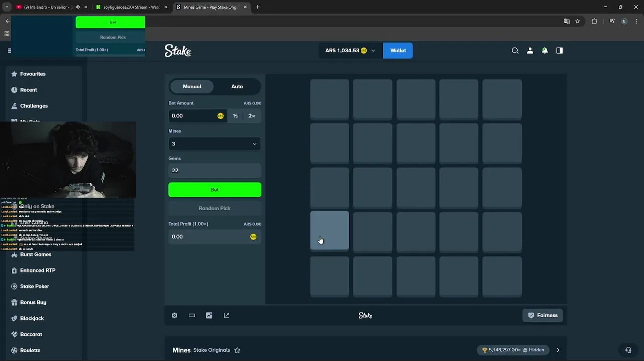This screenshot has width=644, height=361.
Task: Click the browser back arrow
Action: click(7, 21)
